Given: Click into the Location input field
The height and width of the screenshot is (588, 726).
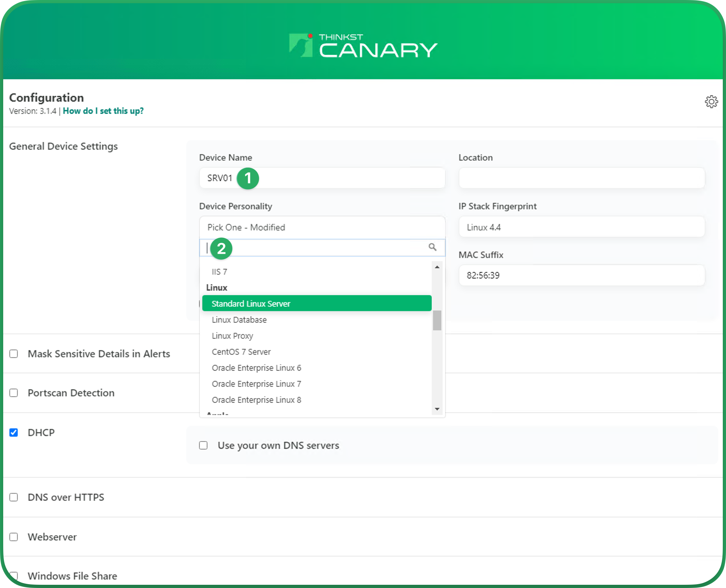Looking at the screenshot, I should pyautogui.click(x=581, y=178).
